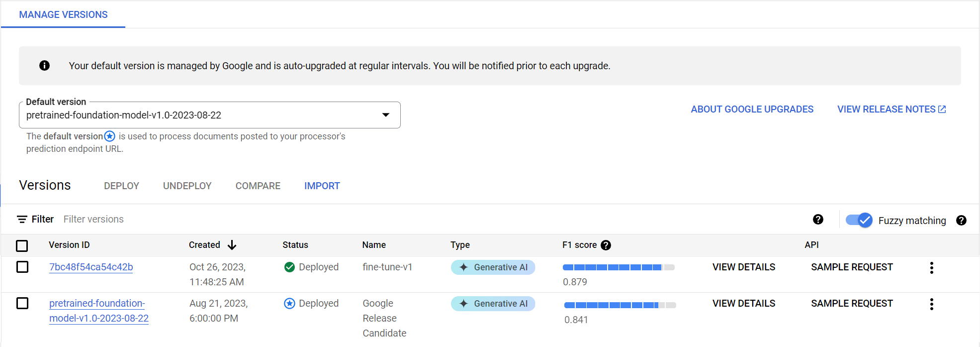Select the checkbox for version 7bc48f54ca54c42b
Screen dimensions: 980x347
(22, 267)
